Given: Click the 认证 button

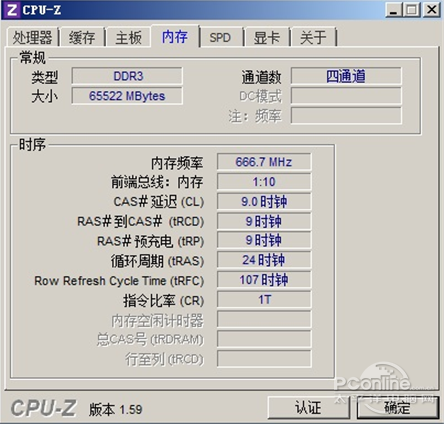Looking at the screenshot, I should pos(308,407).
